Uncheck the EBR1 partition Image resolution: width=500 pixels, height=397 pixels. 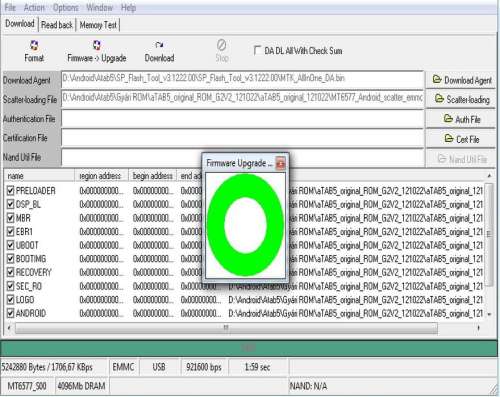[10, 232]
